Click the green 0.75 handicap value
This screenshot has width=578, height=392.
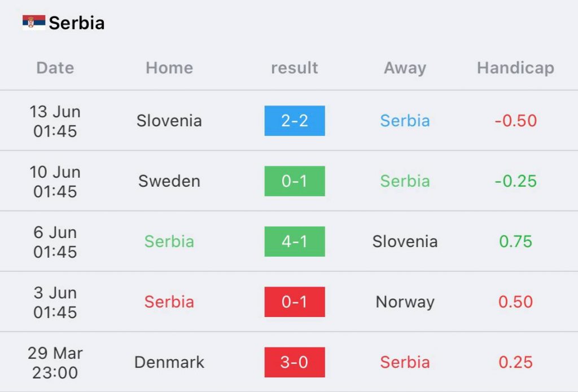[515, 241]
